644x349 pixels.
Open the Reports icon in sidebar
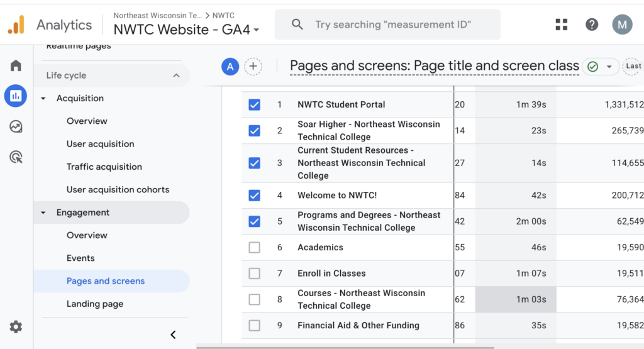pos(16,96)
